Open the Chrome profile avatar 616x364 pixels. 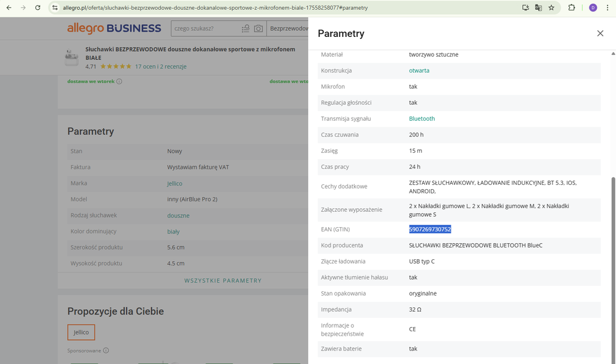593,8
